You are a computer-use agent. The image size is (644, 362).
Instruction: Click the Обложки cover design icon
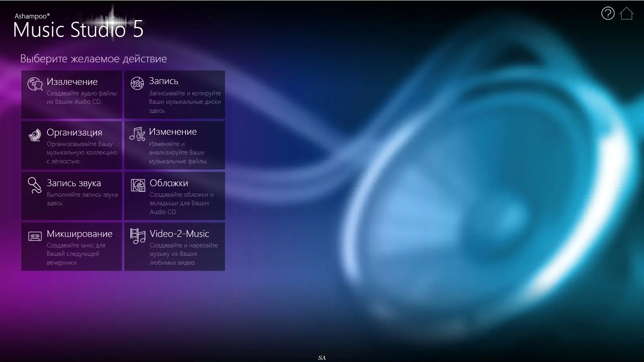pyautogui.click(x=138, y=185)
